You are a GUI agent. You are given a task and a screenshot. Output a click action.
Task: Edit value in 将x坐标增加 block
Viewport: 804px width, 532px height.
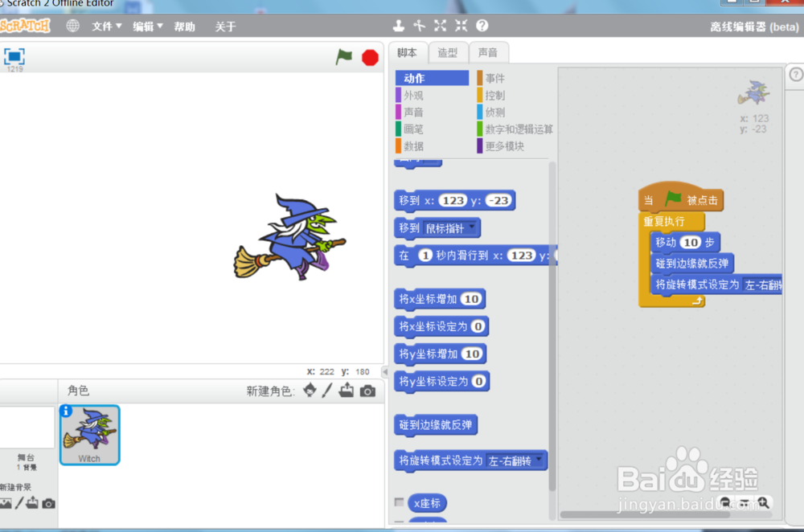[x=472, y=299]
